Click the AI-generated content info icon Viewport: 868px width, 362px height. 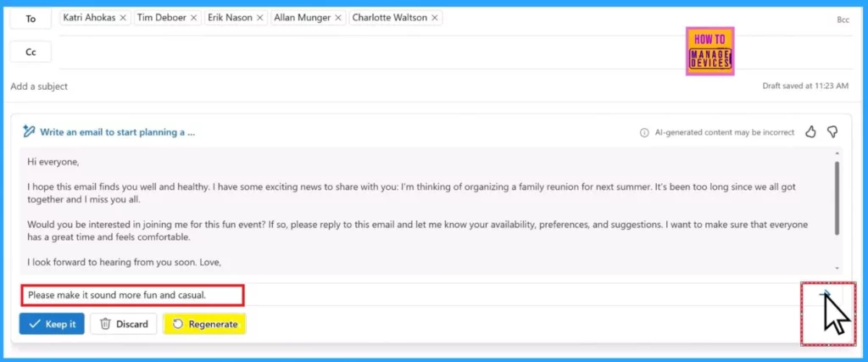644,133
